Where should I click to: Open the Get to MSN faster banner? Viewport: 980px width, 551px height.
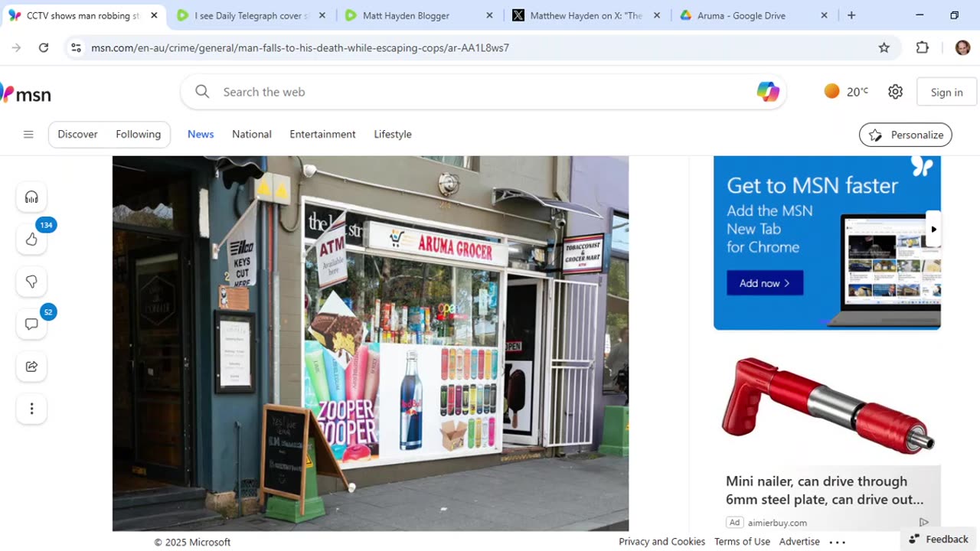pyautogui.click(x=827, y=243)
